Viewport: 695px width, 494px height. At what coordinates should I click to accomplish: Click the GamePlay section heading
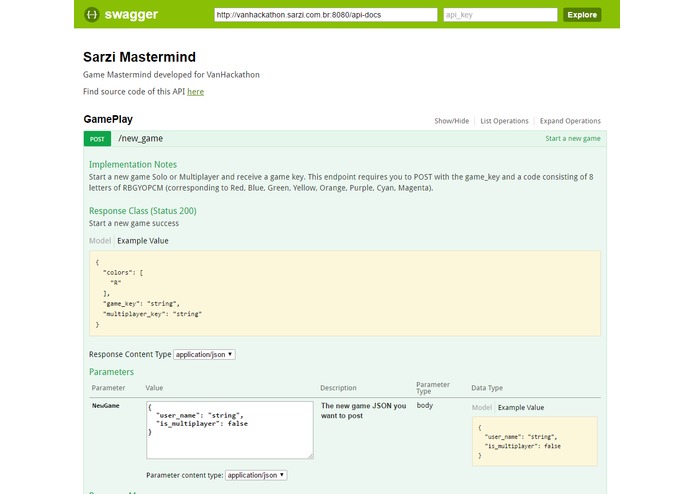point(108,119)
